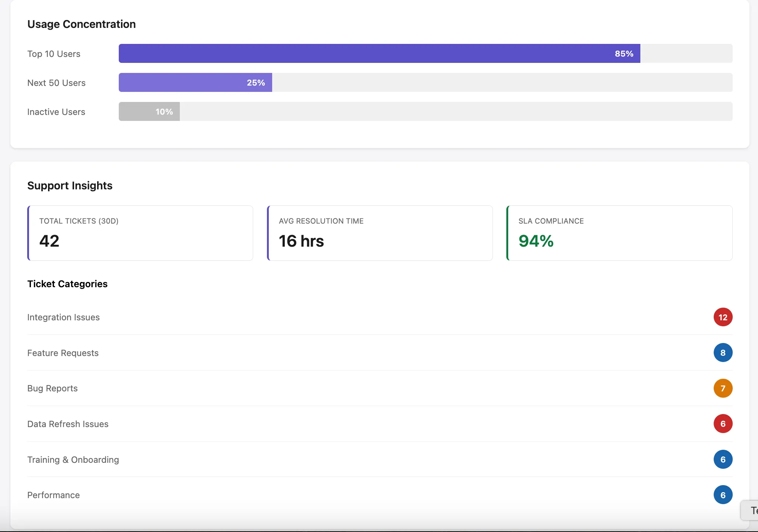Click the red 12 badge for Integration Issues
The width and height of the screenshot is (758, 532).
coord(723,317)
